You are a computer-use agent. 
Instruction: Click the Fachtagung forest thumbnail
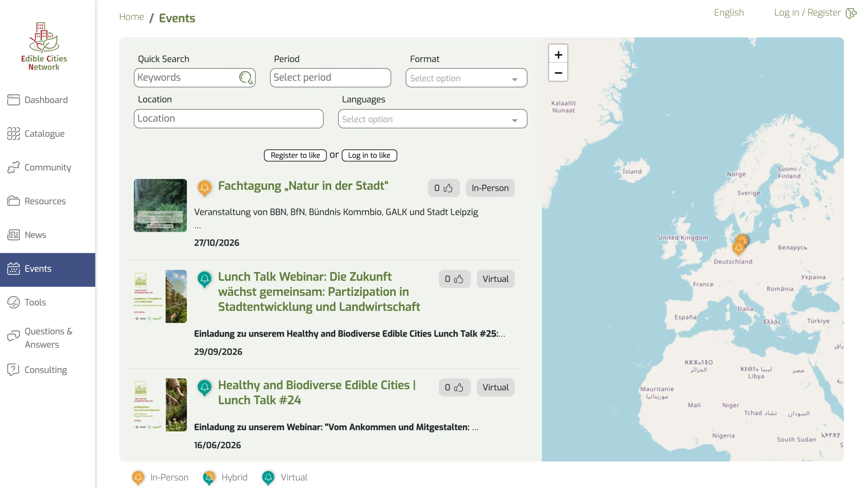pos(160,205)
